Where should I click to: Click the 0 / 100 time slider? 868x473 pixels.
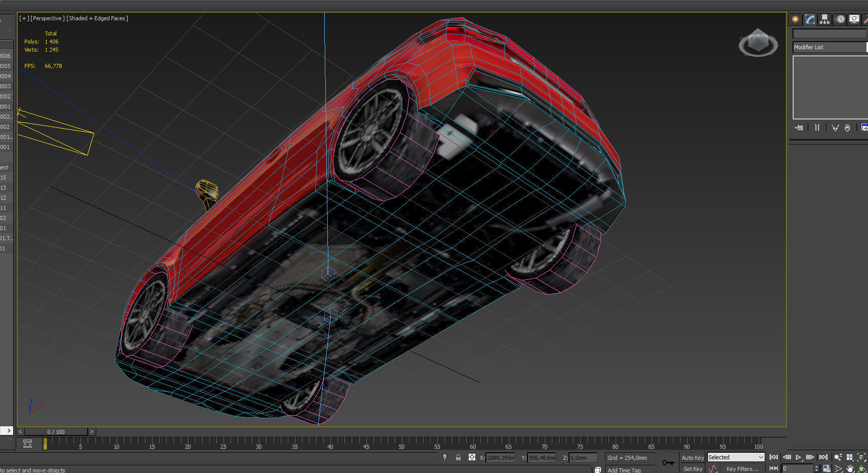coord(56,432)
